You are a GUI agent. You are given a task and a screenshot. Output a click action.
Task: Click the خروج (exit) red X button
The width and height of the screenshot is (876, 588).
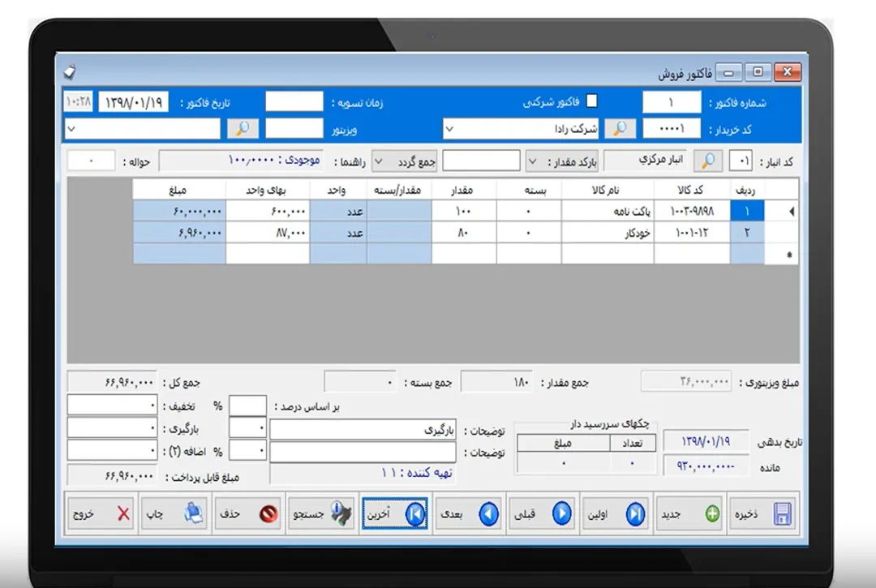click(101, 513)
